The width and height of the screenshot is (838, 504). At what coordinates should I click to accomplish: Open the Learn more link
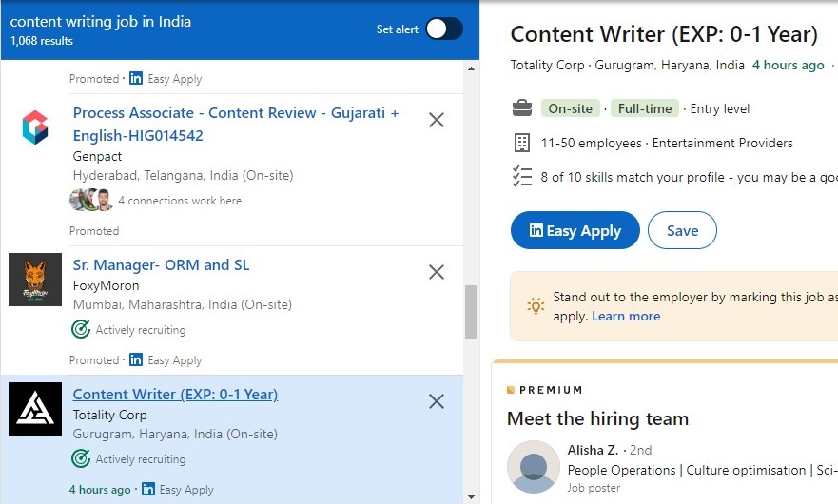click(626, 316)
